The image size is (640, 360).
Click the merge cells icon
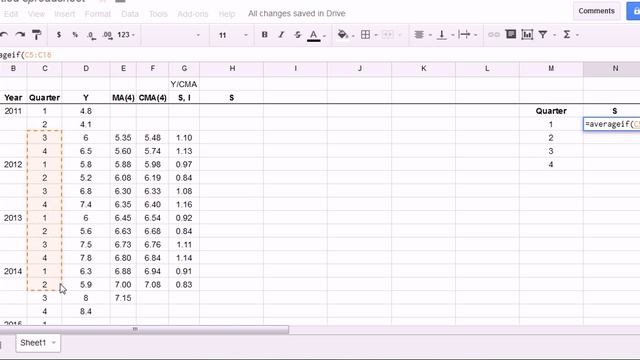[x=388, y=35]
